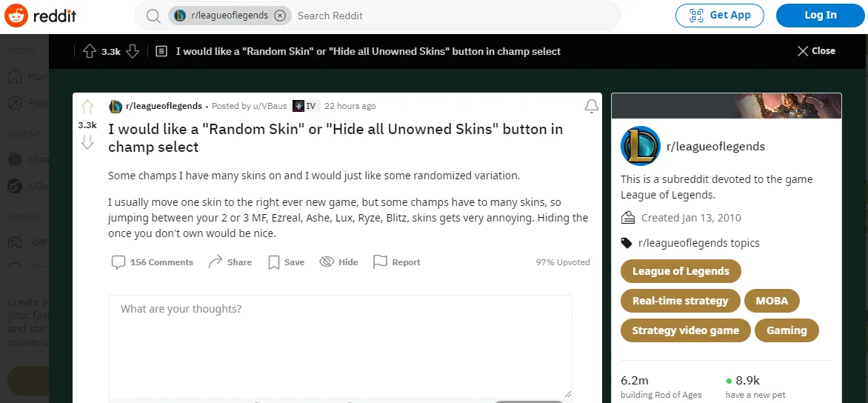Remove the r/leagueoflegends search filter chip
The height and width of the screenshot is (403, 868).
[280, 16]
